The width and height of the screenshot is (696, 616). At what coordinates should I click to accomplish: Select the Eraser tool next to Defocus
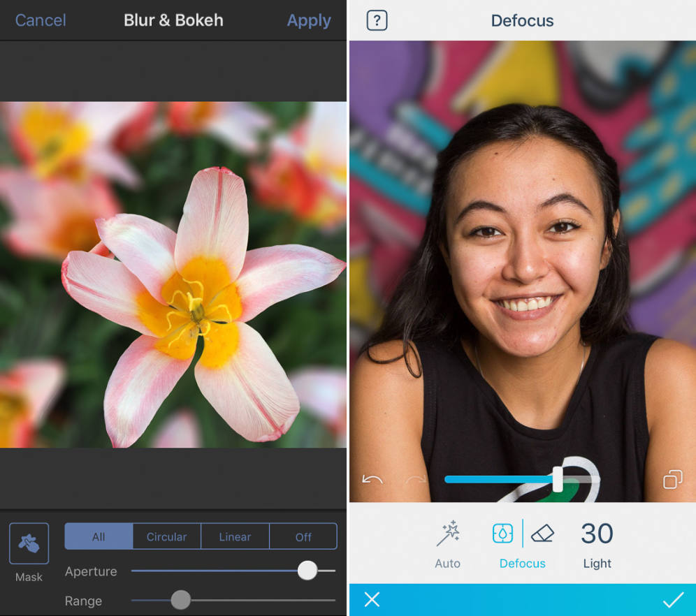(x=543, y=533)
